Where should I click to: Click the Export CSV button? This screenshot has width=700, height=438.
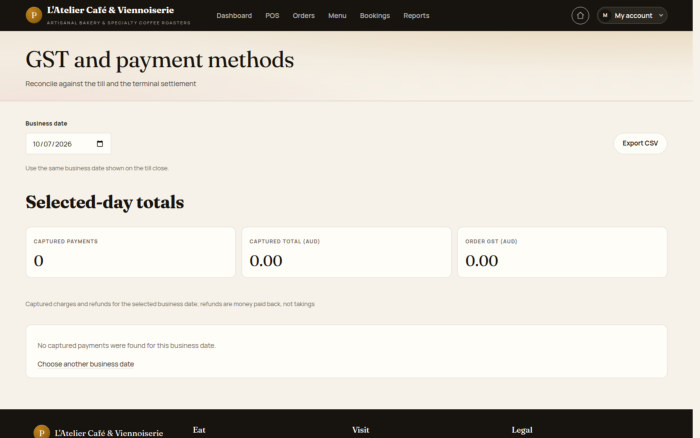pos(640,143)
